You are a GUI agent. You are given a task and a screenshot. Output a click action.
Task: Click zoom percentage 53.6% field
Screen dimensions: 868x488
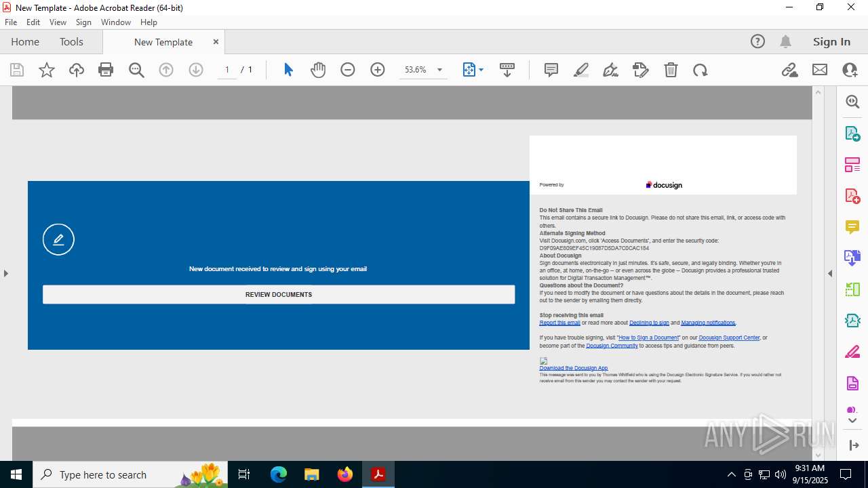pos(416,70)
